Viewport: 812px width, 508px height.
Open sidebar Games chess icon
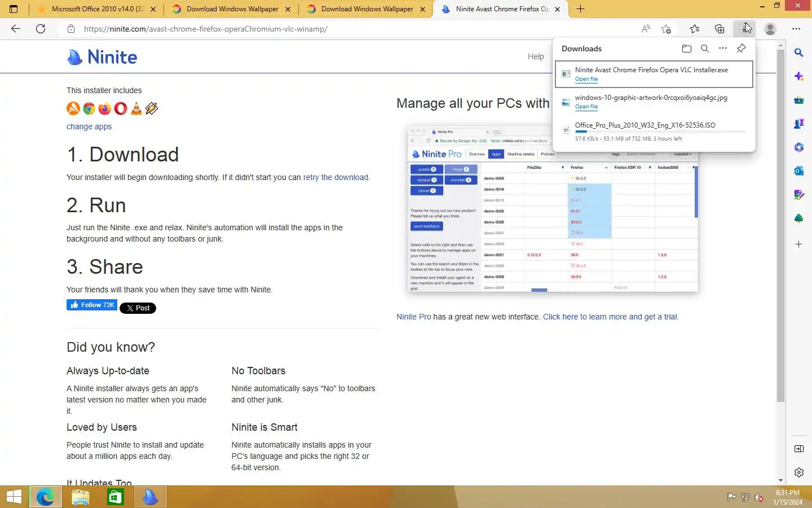click(799, 124)
